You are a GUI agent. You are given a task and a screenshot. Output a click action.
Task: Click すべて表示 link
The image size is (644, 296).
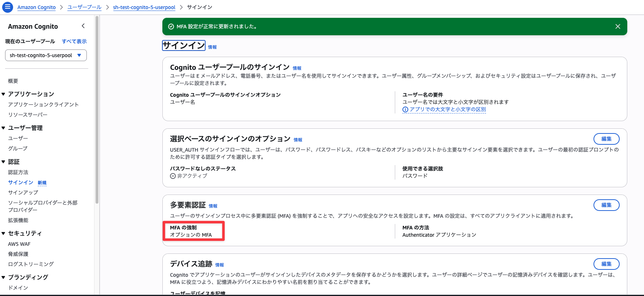pos(74,41)
